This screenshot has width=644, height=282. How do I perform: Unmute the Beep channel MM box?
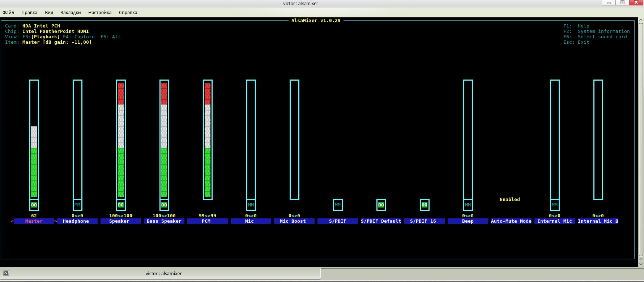468,205
